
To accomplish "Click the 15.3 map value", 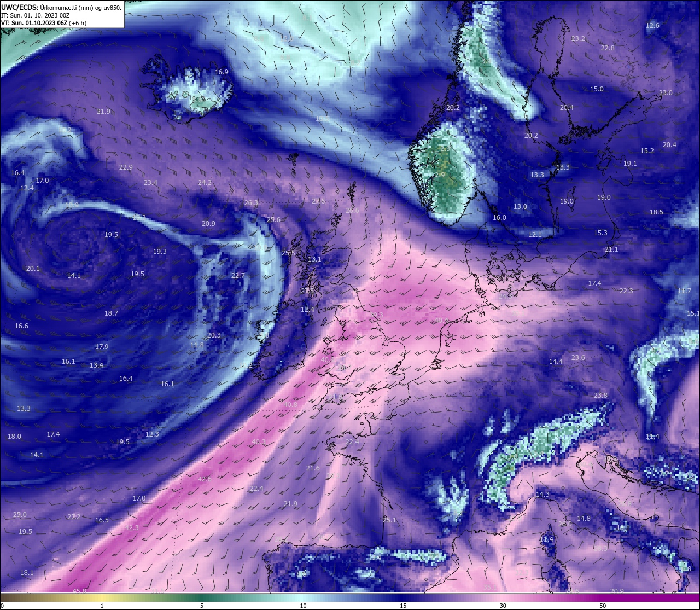I will click(x=600, y=233).
